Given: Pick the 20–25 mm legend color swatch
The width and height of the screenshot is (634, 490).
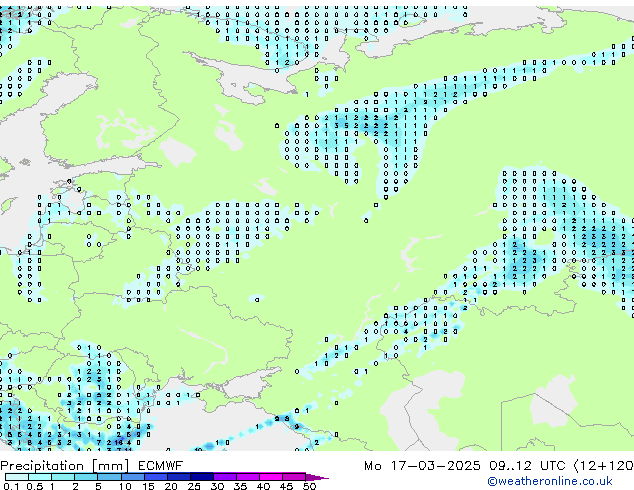Looking at the screenshot, I should click(179, 477).
